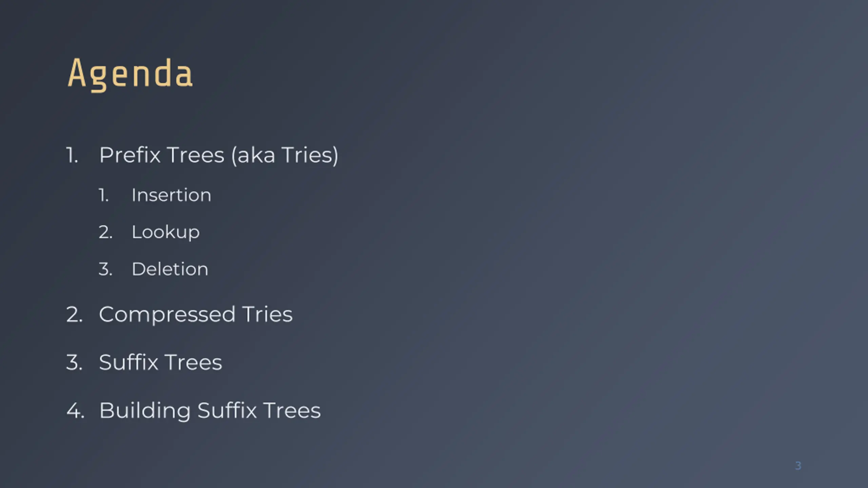868x488 pixels.
Task: Click the agenda item reading only Suffix Trees
Action: point(160,362)
